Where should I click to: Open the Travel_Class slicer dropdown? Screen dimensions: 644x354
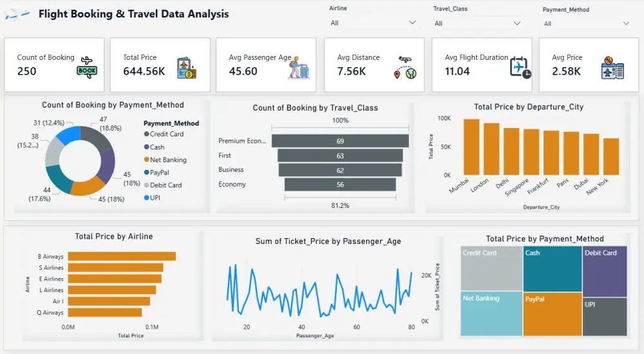(477, 23)
